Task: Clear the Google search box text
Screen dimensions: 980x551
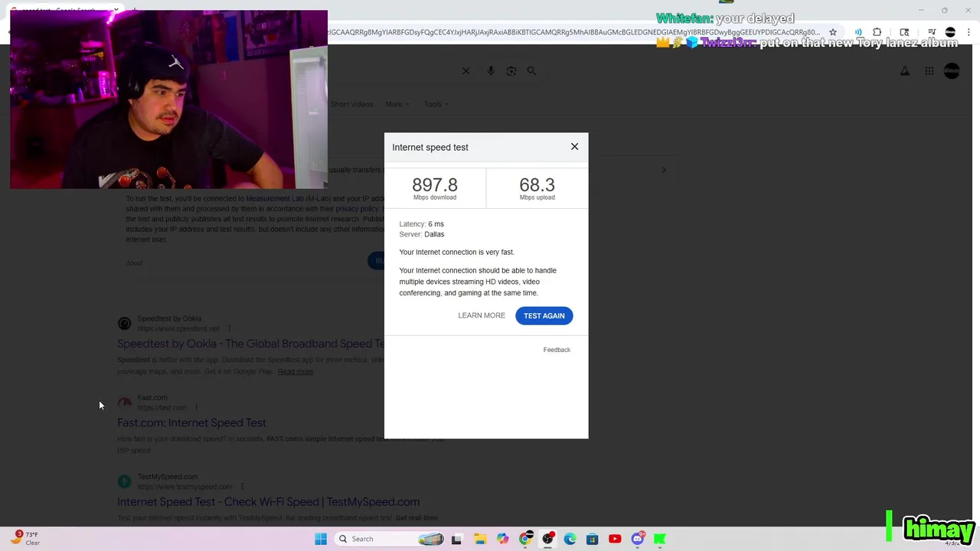Action: [x=465, y=71]
